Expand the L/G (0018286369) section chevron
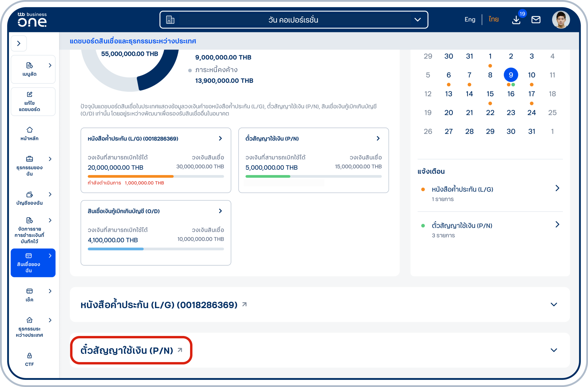588x387 pixels. pos(554,304)
